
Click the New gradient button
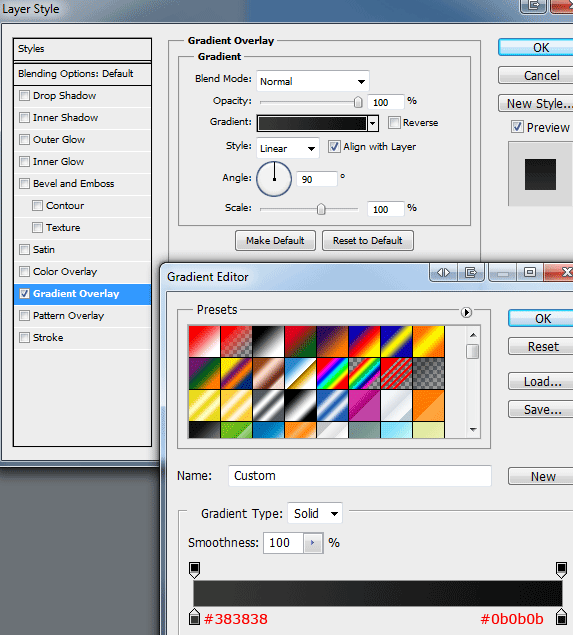pos(542,476)
